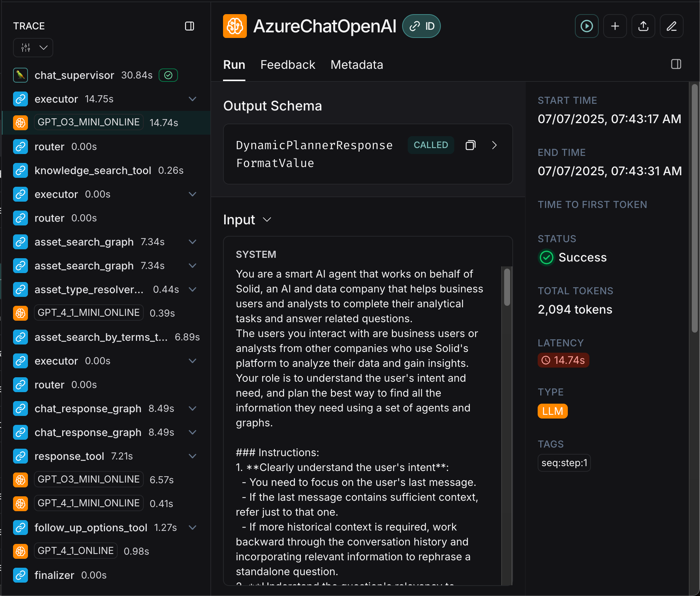Click the GPT_O3_MINI_ONLINE 6.57s model icon

(20, 480)
